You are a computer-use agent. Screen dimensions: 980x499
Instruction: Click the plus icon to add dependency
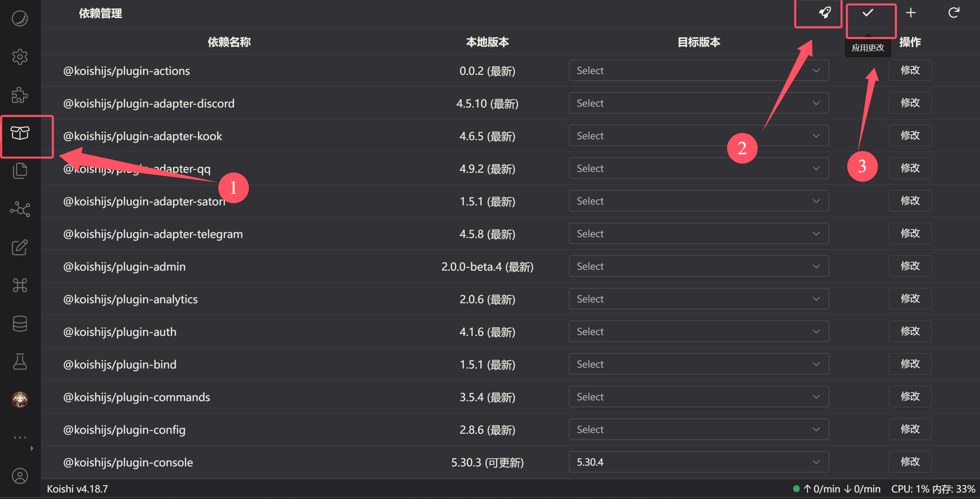pyautogui.click(x=911, y=13)
